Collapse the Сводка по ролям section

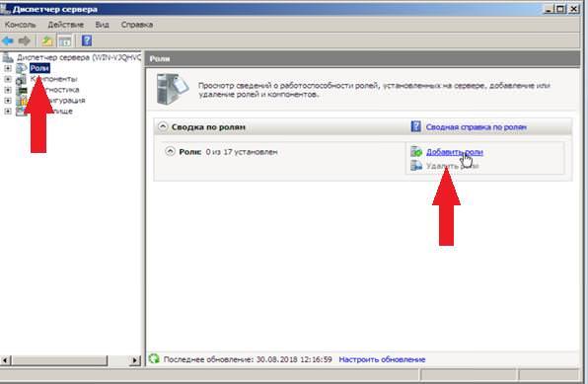click(163, 126)
